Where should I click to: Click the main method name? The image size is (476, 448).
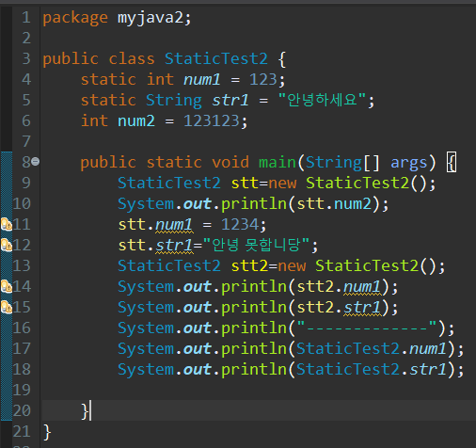278,163
